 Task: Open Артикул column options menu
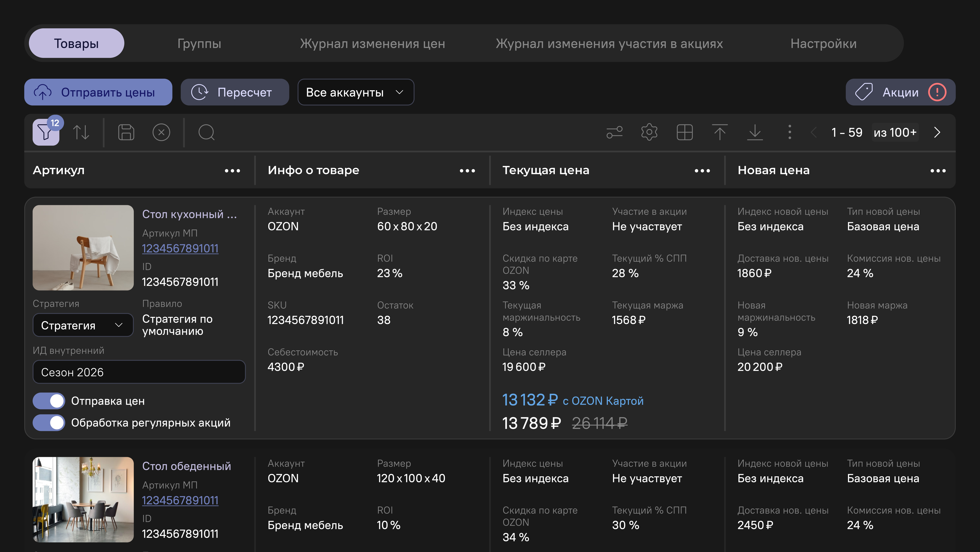pos(232,171)
